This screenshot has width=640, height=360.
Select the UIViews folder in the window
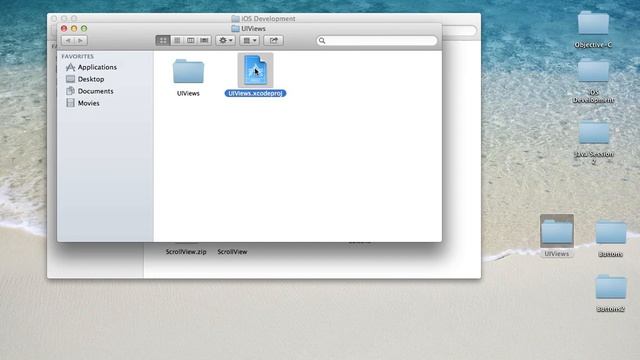coord(188,72)
